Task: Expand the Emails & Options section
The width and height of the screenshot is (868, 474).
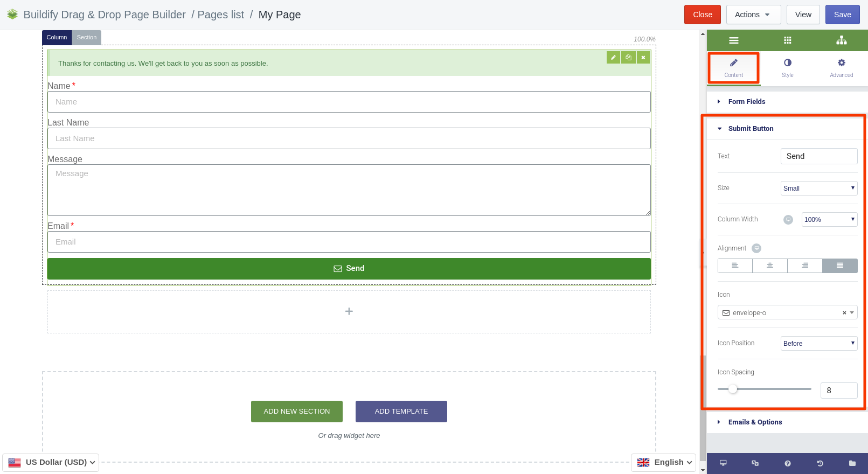Action: [787, 422]
